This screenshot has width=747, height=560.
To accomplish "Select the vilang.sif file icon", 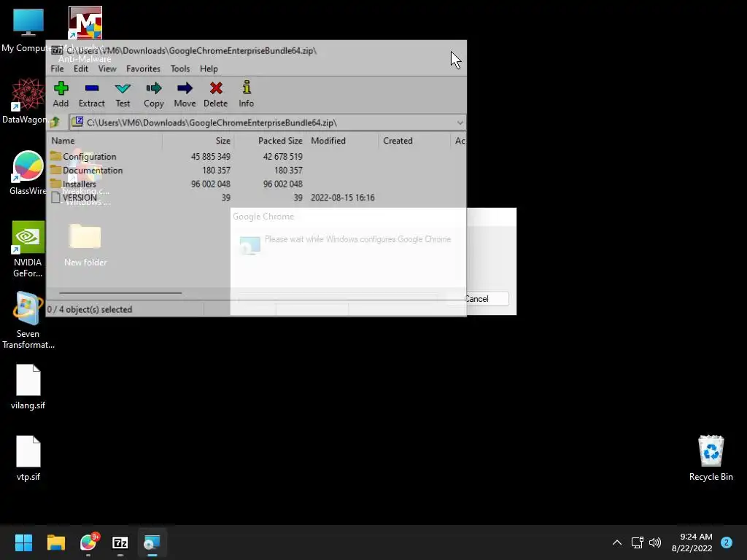I will (x=28, y=387).
